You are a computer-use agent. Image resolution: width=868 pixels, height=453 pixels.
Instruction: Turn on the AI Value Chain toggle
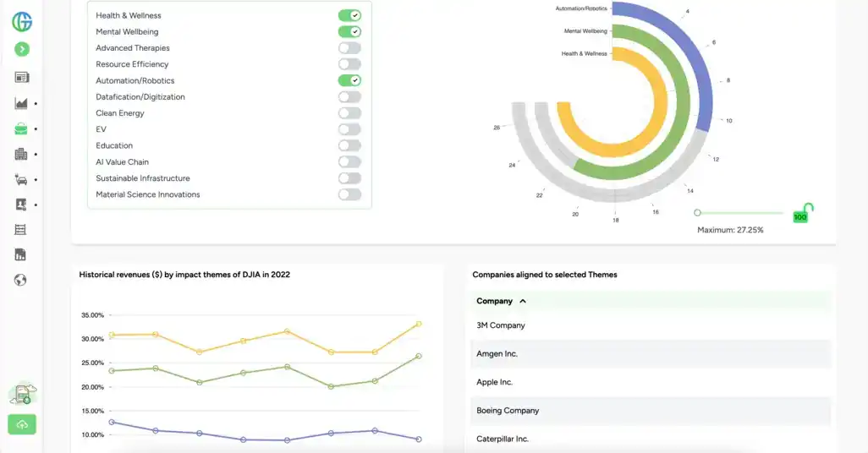tap(349, 162)
